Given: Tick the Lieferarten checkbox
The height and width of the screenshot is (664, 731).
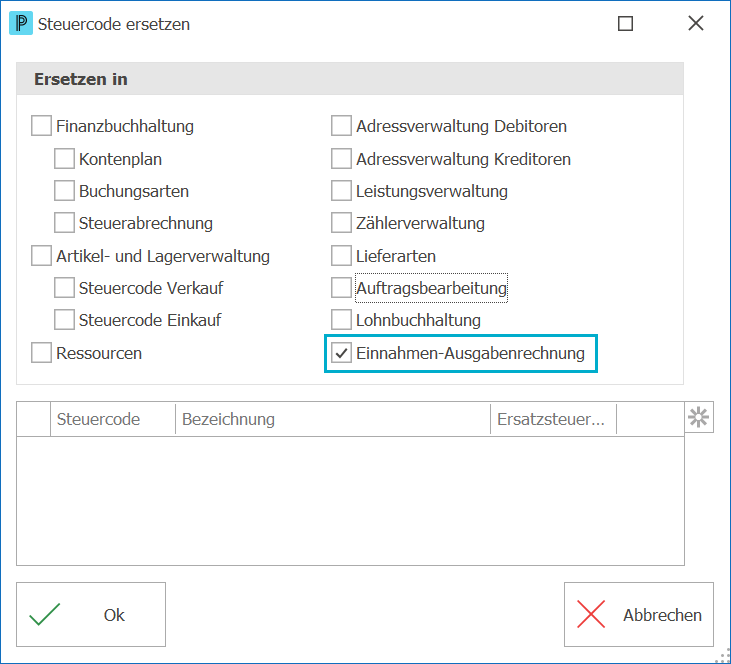Looking at the screenshot, I should [341, 256].
